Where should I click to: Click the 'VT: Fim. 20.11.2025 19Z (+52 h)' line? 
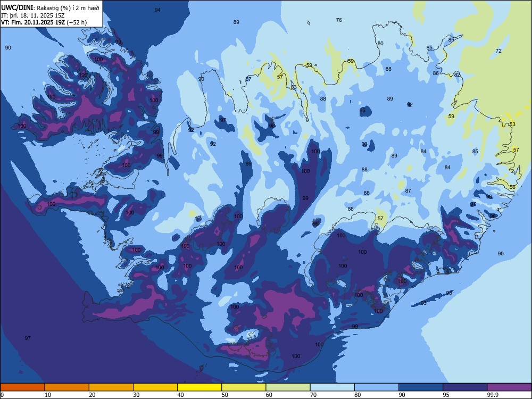tap(44, 22)
